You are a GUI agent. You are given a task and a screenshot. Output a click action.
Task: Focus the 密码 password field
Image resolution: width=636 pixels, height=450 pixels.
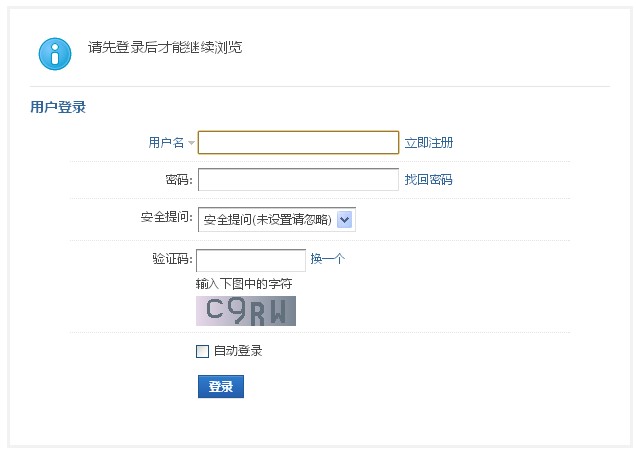298,180
